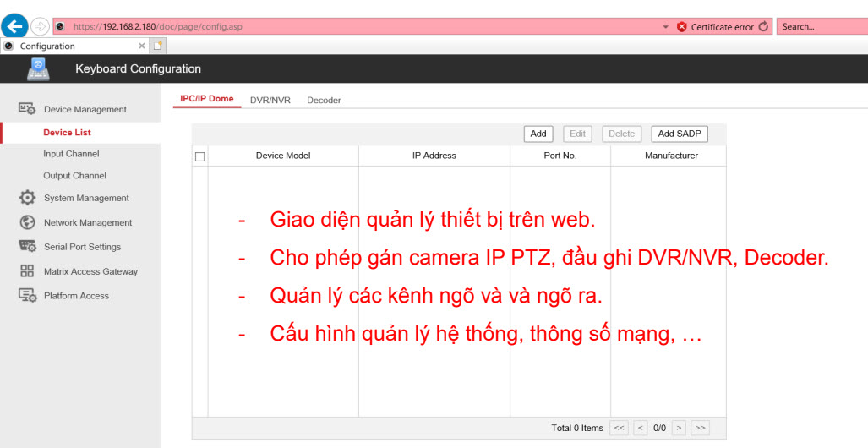
Task: Select the IPC/IP Dome tab
Action: tap(207, 99)
